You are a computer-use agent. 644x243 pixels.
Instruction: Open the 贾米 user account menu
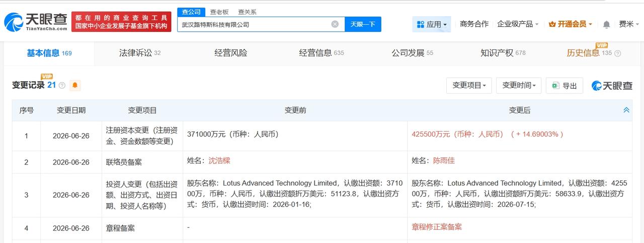pyautogui.click(x=629, y=24)
